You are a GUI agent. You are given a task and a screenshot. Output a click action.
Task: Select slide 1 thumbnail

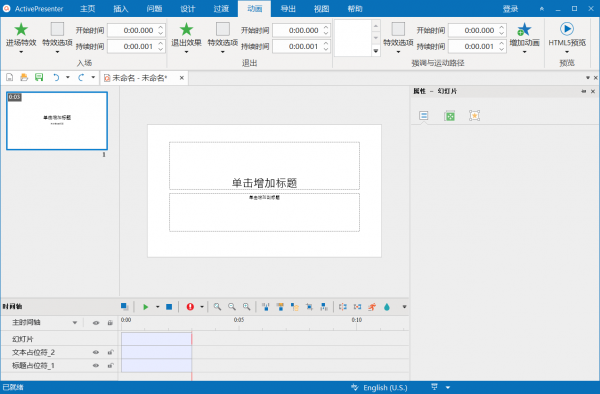click(x=57, y=120)
